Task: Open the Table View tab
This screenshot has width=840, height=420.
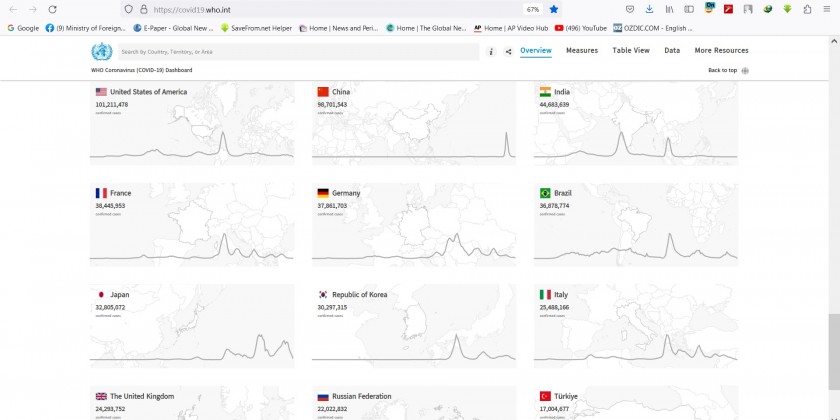Action: pyautogui.click(x=631, y=50)
